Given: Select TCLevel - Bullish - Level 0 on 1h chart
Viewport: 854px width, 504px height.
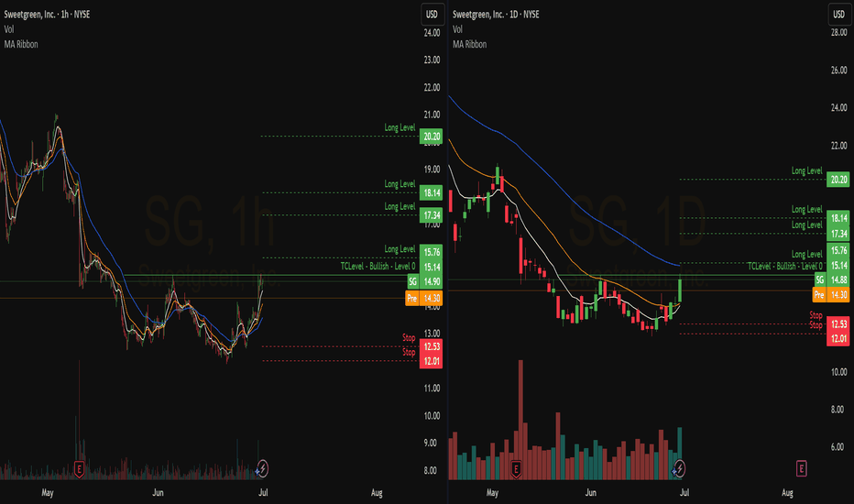Looking at the screenshot, I should pos(378,266).
